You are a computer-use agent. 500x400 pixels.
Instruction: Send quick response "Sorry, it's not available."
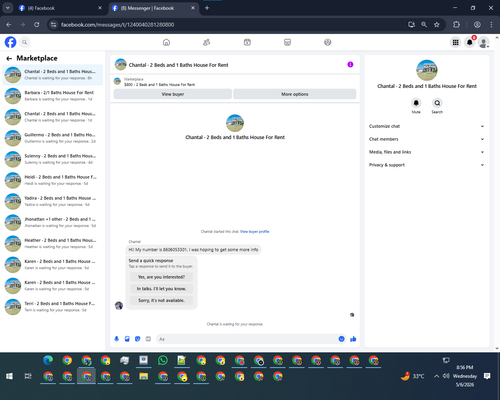tap(161, 300)
